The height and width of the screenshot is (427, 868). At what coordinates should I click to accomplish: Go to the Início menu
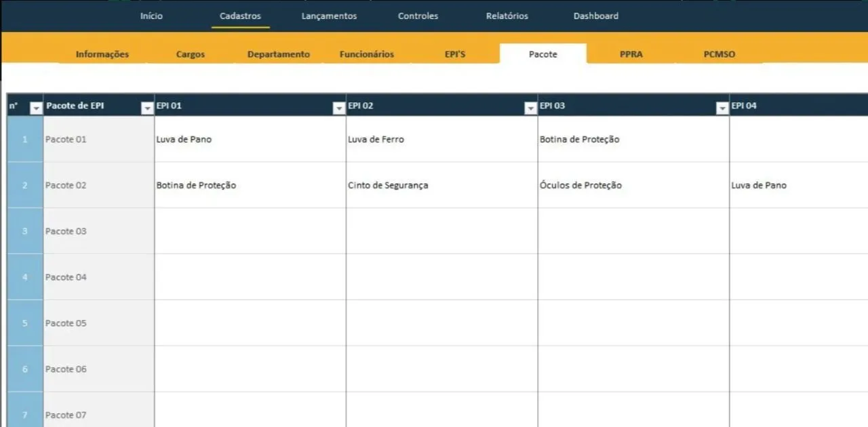(151, 16)
